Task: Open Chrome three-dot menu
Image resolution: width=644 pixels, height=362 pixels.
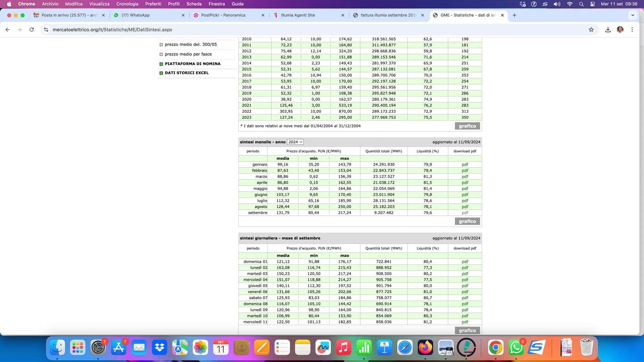Action: coord(632,30)
